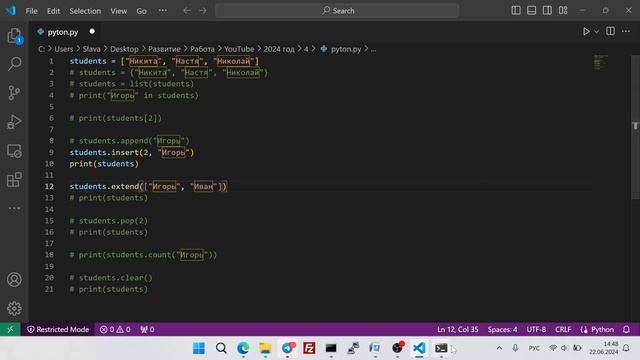
Task: Open the Search view in activity bar
Action: 14,64
